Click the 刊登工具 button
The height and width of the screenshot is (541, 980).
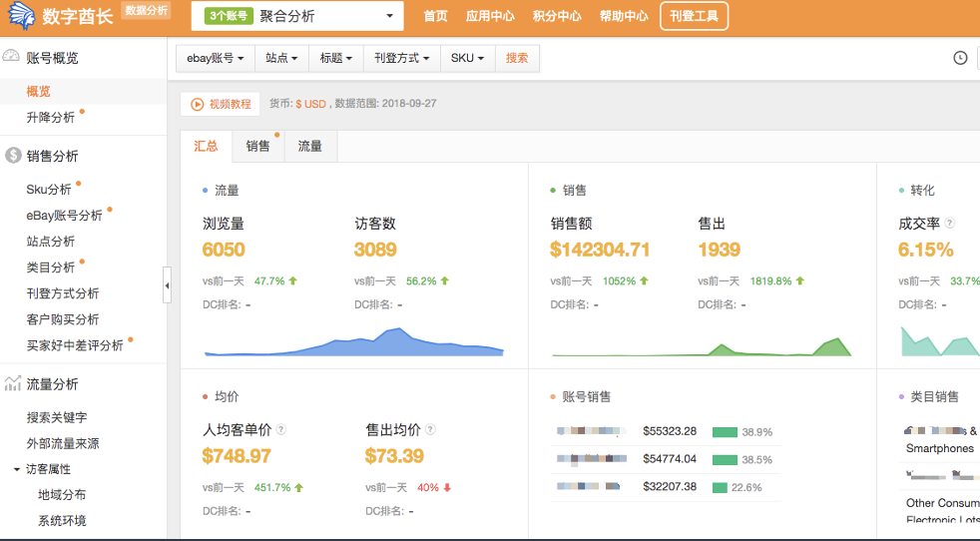pyautogui.click(x=694, y=16)
